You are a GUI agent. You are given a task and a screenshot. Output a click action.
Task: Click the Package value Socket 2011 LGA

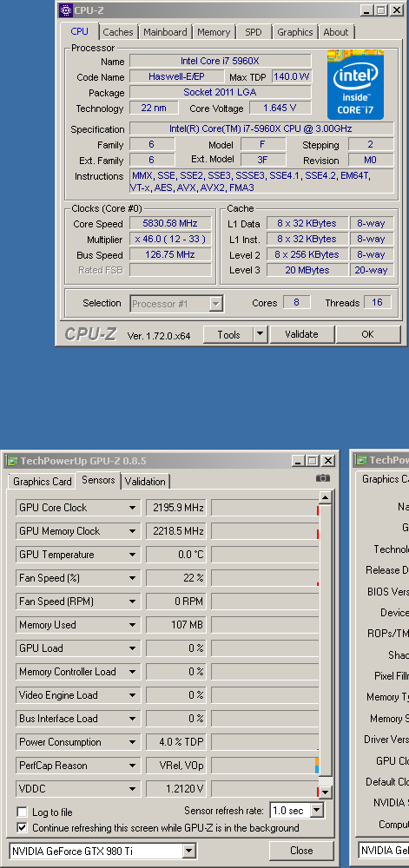point(221,92)
